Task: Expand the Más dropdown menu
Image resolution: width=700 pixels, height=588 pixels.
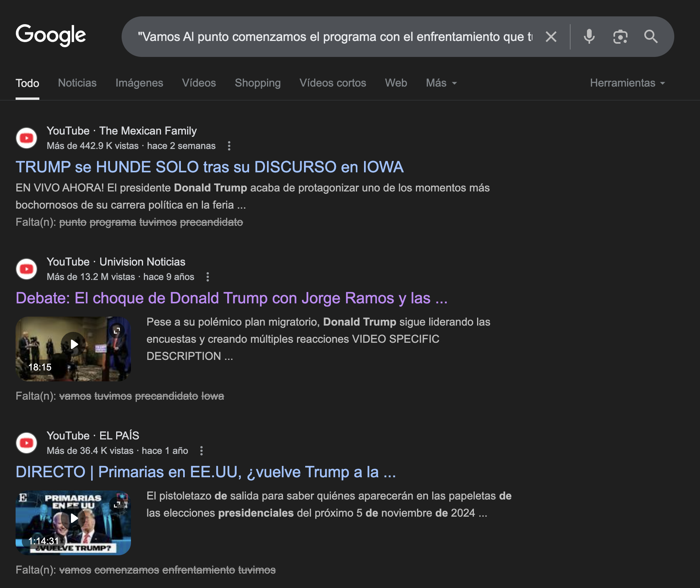Action: click(x=441, y=83)
